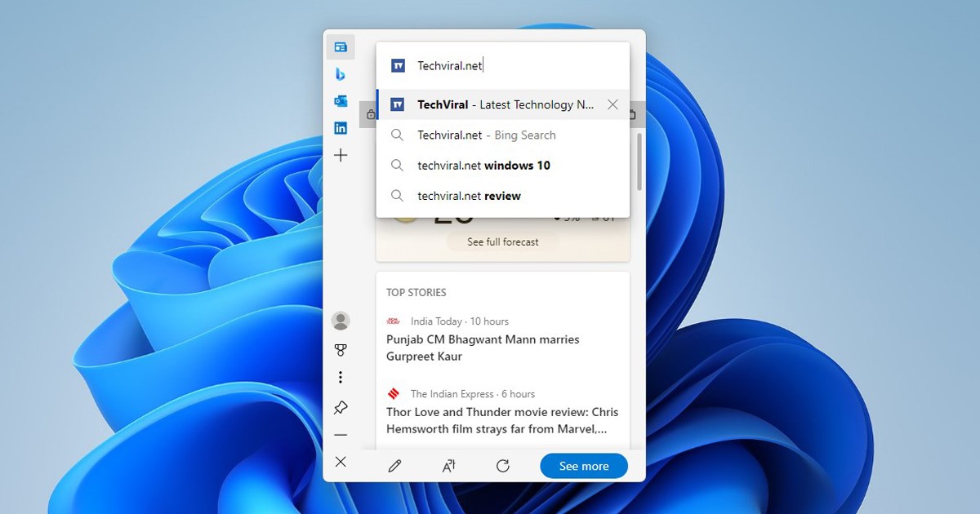Viewport: 980px width, 514px height.
Task: Pin the Edge bar with pin icon
Action: 341,407
